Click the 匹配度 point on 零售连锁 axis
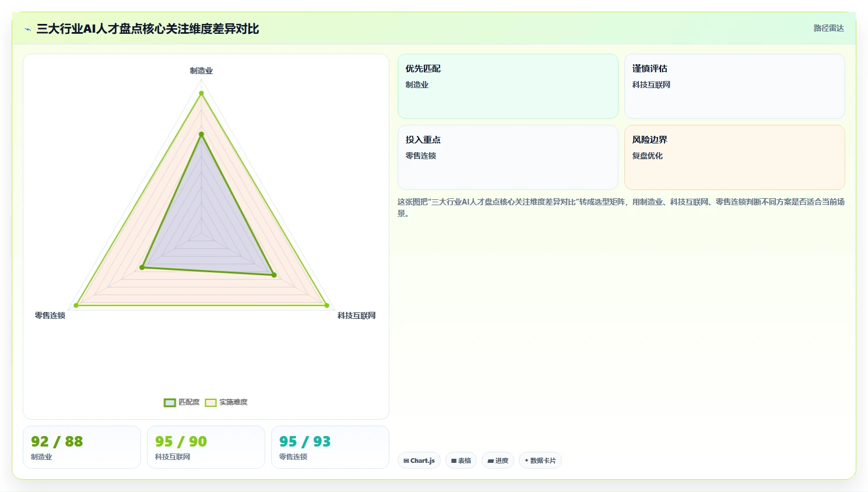This screenshot has width=868, height=492. (142, 268)
